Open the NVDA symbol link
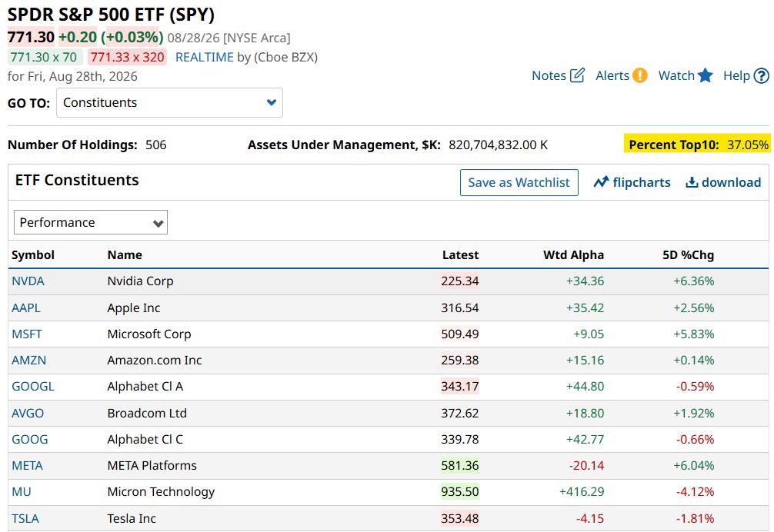This screenshot has width=774, height=532. 28,281
